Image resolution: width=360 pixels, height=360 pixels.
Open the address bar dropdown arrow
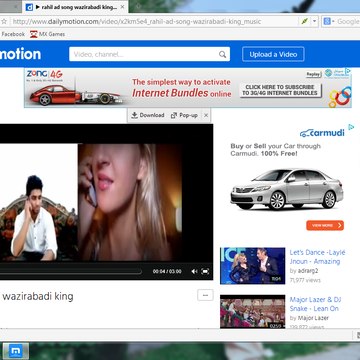[x=314, y=22]
